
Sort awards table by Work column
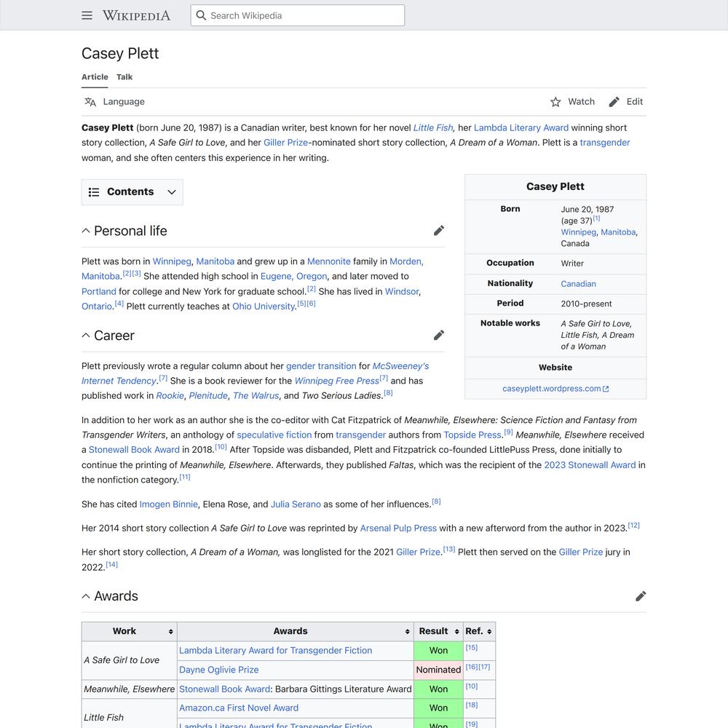pos(170,632)
